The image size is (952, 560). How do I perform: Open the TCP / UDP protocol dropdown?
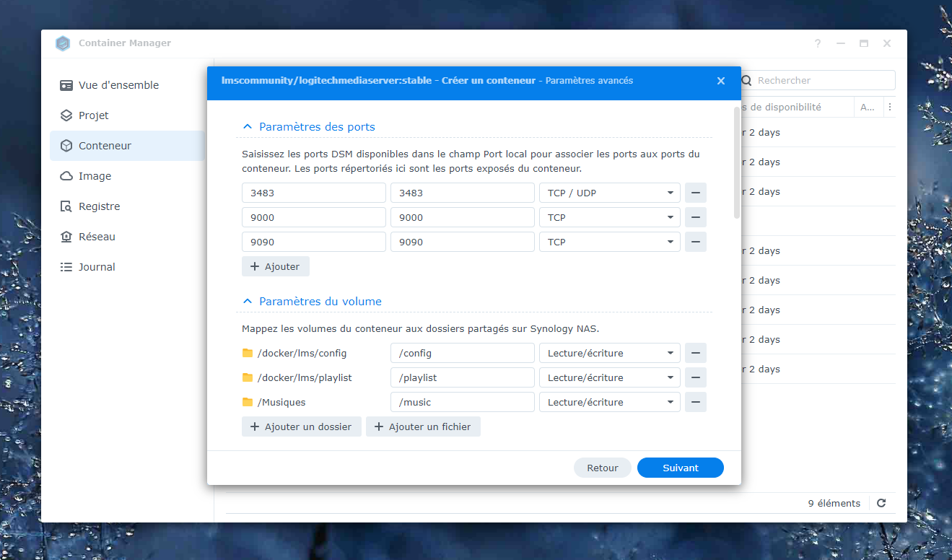pos(610,193)
